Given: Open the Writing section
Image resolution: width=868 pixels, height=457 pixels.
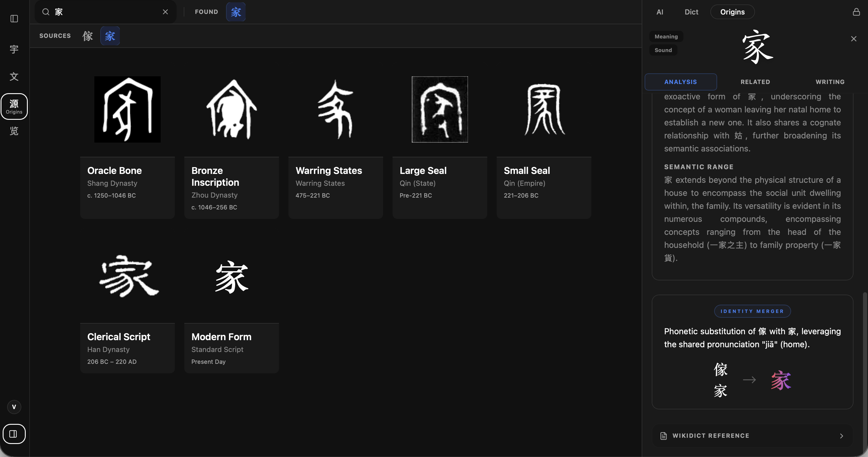Looking at the screenshot, I should point(830,82).
